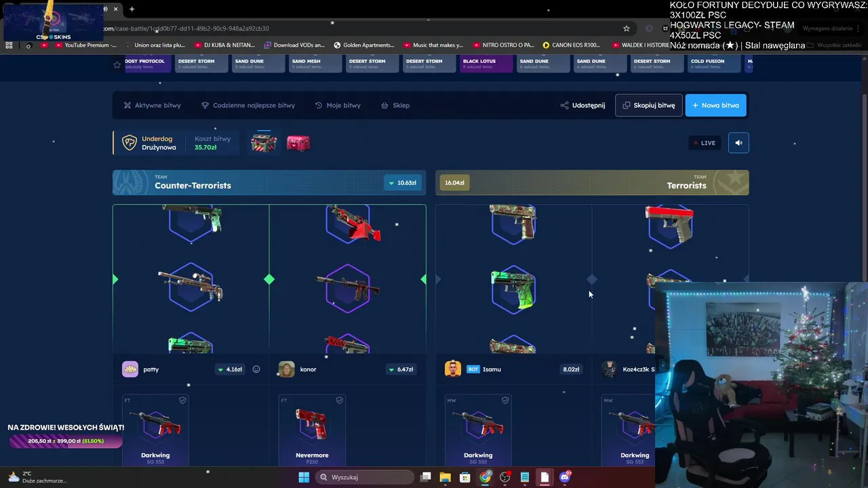Click shield icon on Isamu's Darkwing card
The image size is (868, 488).
[x=505, y=401]
